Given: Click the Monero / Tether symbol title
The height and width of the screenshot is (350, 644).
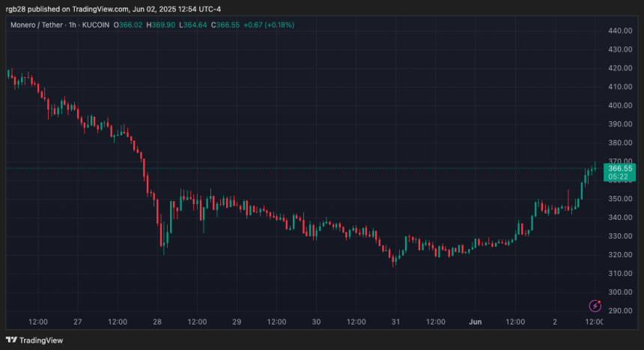Looking at the screenshot, I should pos(37,25).
